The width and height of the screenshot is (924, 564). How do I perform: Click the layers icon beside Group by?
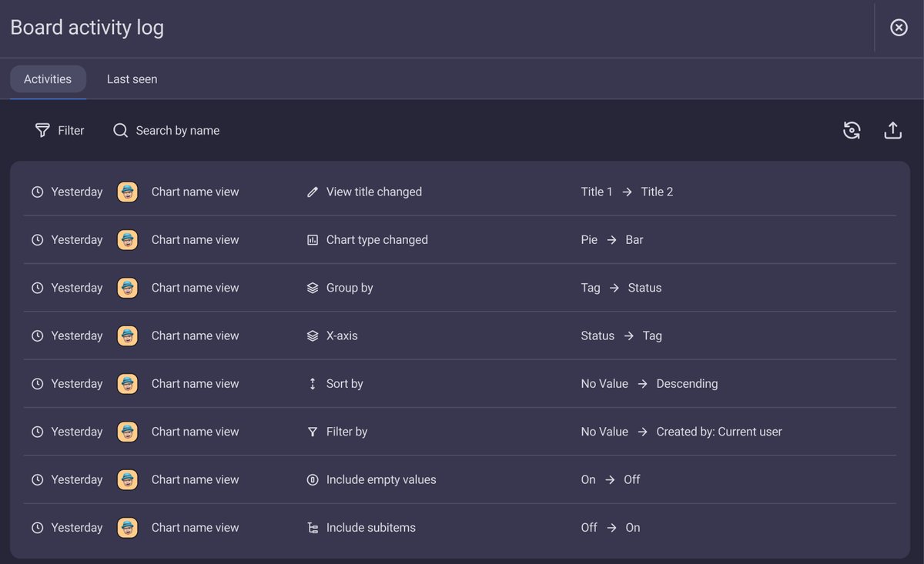313,288
